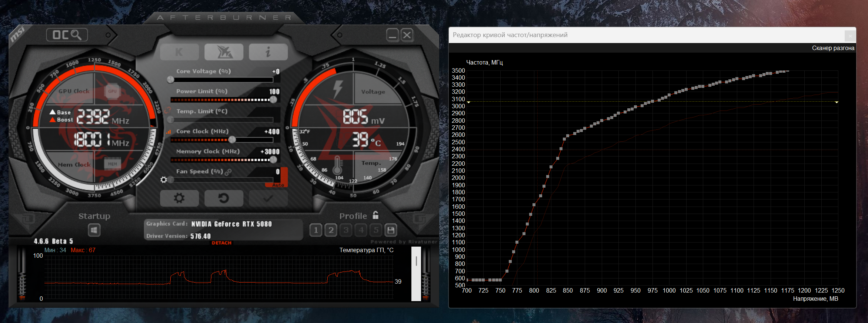The image size is (868, 323).
Task: Click the Fan Speed slider thumb
Action: pyautogui.click(x=171, y=180)
